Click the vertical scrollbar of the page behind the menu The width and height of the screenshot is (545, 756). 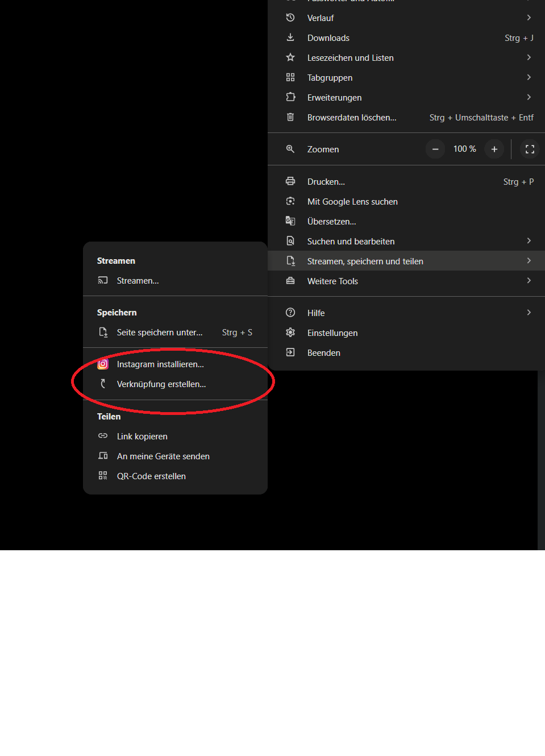(x=541, y=460)
